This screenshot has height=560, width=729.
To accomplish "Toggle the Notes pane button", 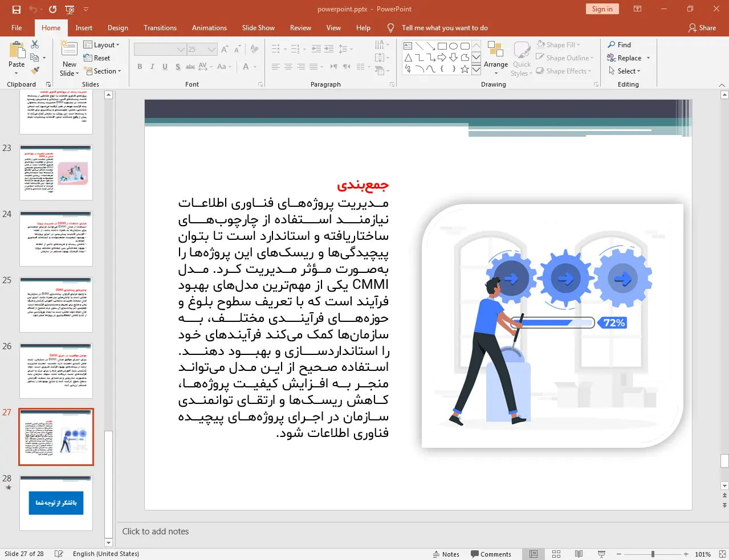I will coord(446,554).
